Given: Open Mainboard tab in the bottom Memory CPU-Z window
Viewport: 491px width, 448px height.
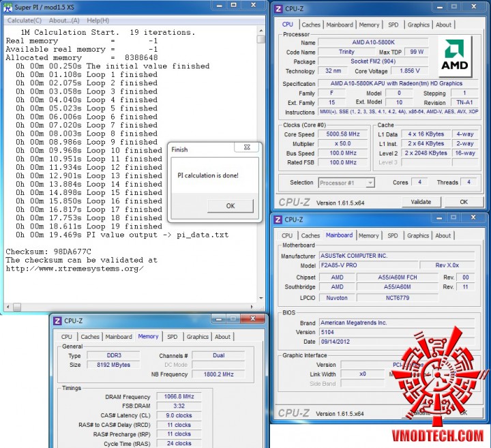Looking at the screenshot, I should [119, 337].
